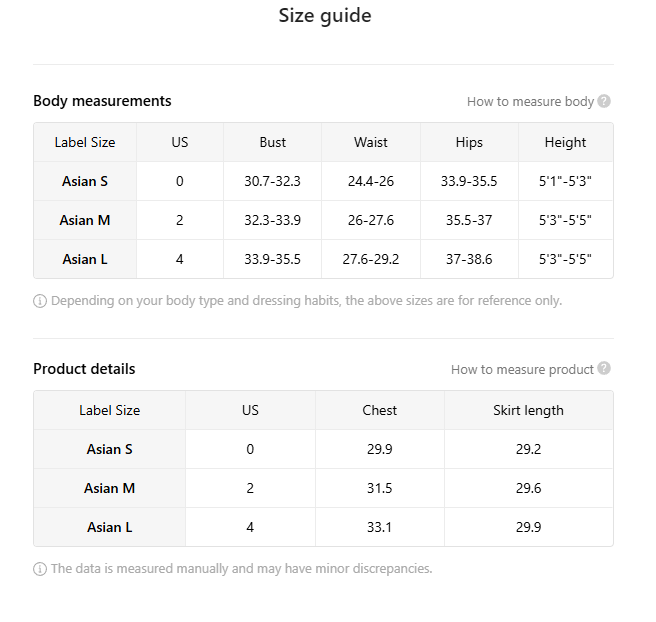Open the How to measure body link

click(x=530, y=101)
